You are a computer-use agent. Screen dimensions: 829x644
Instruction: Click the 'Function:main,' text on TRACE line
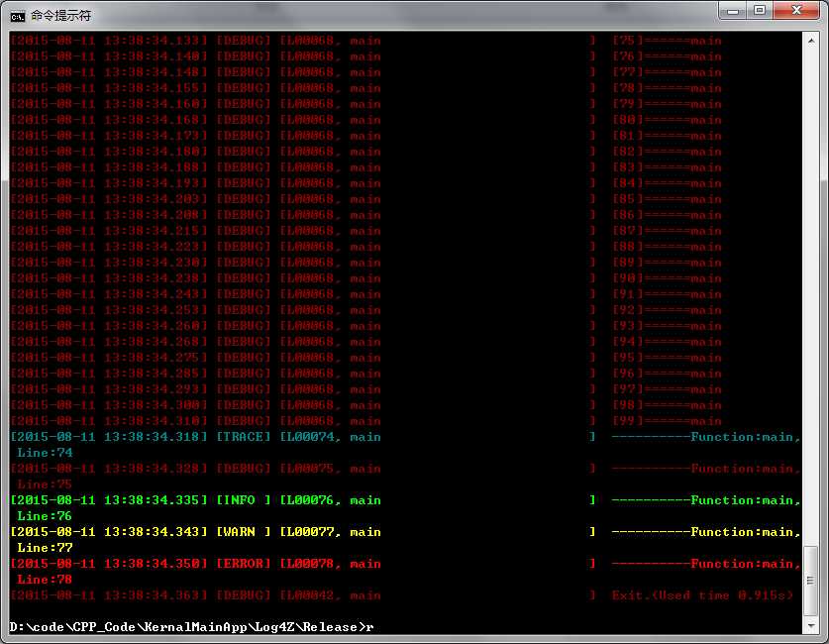tap(746, 437)
